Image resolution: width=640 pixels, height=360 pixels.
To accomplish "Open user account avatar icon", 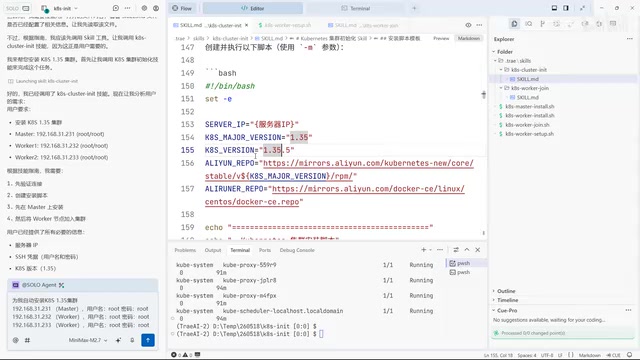I will point(156,8).
